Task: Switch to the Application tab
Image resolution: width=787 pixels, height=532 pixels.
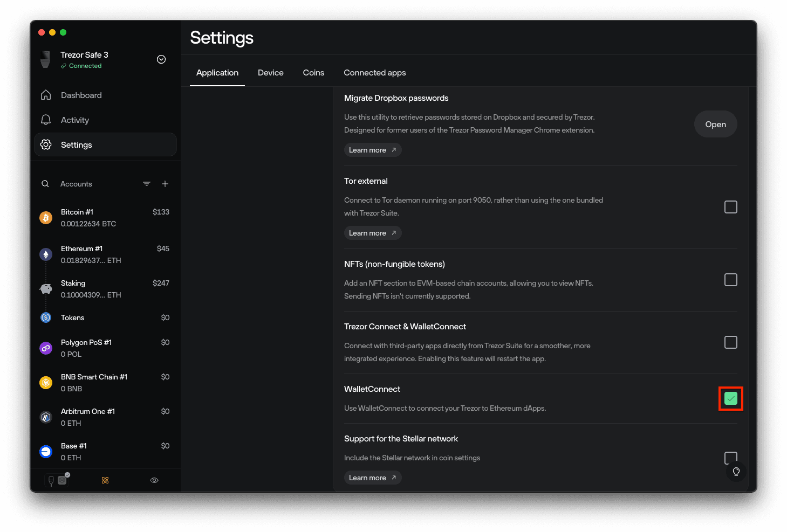Action: point(217,73)
